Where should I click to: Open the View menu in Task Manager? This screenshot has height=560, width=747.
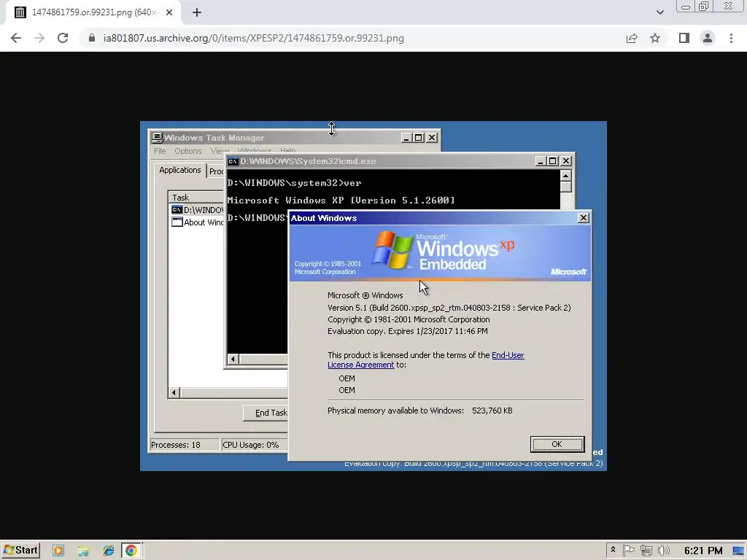(x=220, y=151)
